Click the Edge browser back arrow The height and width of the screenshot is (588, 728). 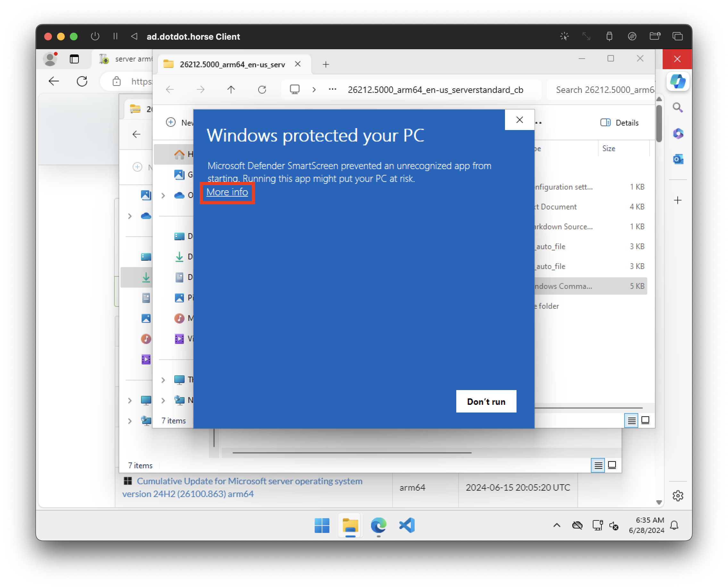[54, 81]
